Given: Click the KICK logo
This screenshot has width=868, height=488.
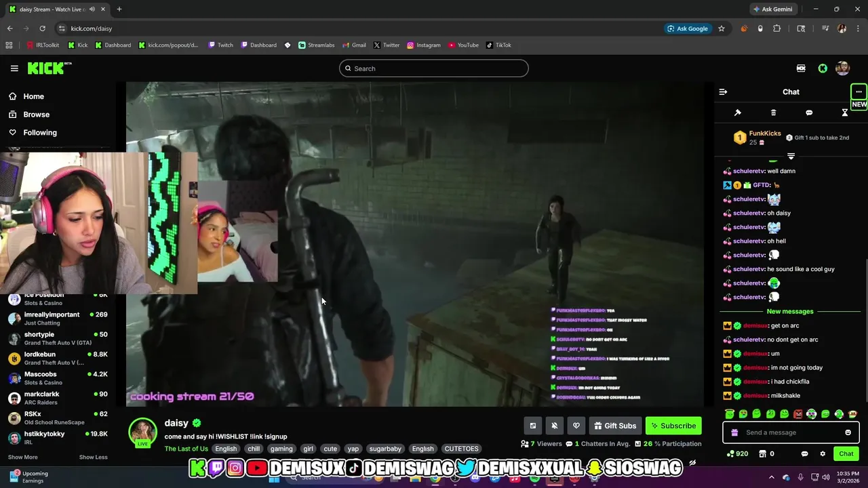Looking at the screenshot, I should coord(50,68).
